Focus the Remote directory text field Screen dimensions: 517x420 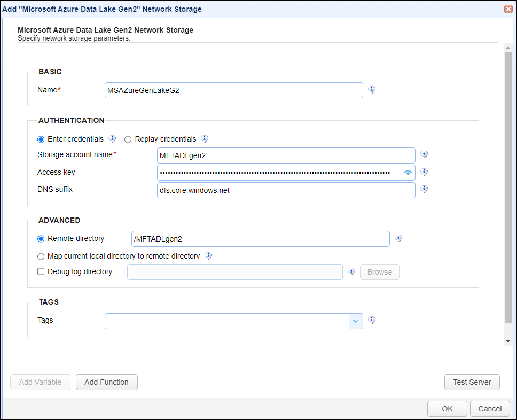261,239
